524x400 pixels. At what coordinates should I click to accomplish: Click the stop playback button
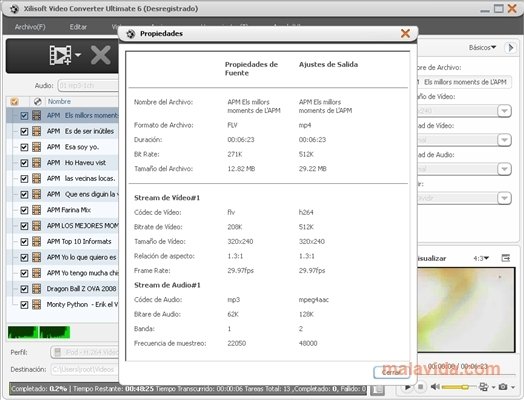tap(420, 387)
